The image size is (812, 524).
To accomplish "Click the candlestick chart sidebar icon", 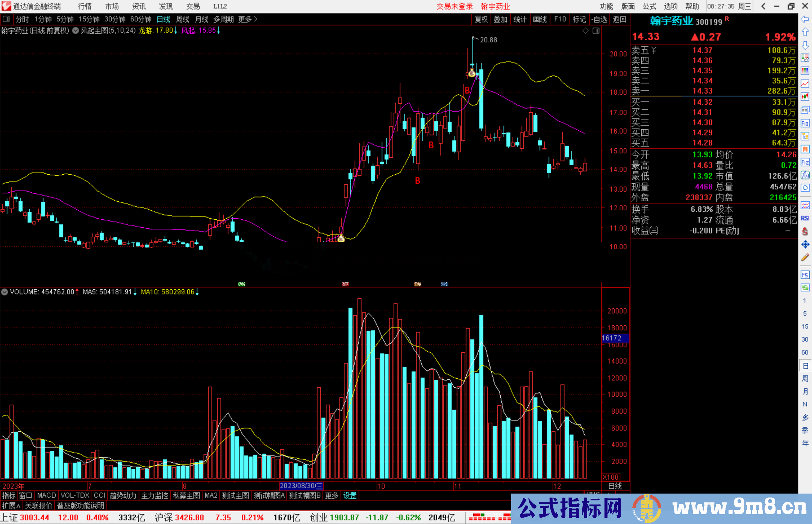I will (x=805, y=97).
